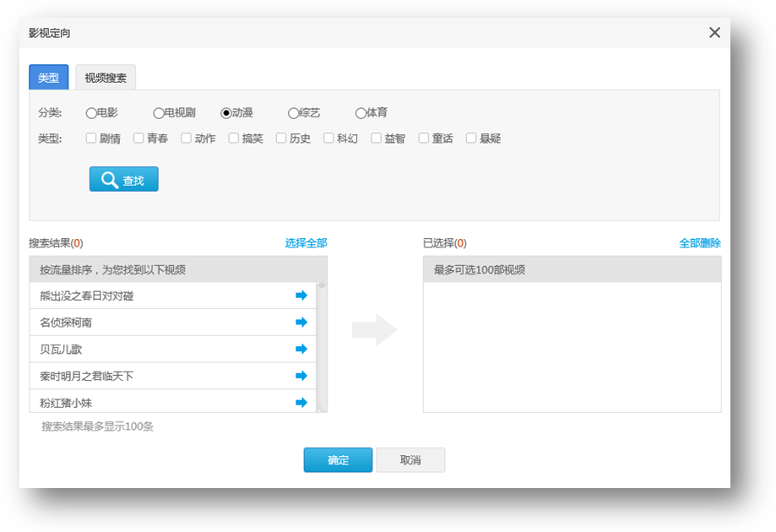This screenshot has width=776, height=532.
Task: Select the 电影 radio button
Action: [x=91, y=113]
